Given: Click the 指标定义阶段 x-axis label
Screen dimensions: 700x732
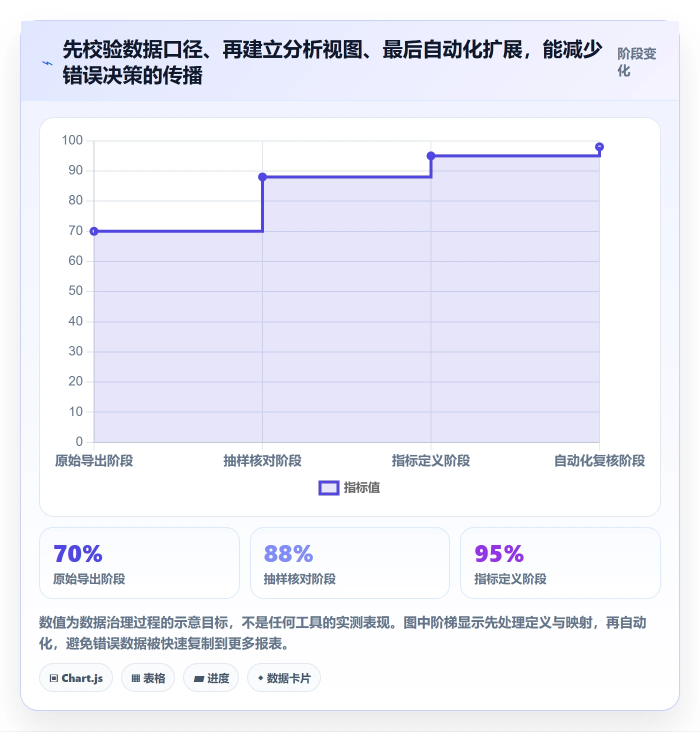Looking at the screenshot, I should coord(431,460).
